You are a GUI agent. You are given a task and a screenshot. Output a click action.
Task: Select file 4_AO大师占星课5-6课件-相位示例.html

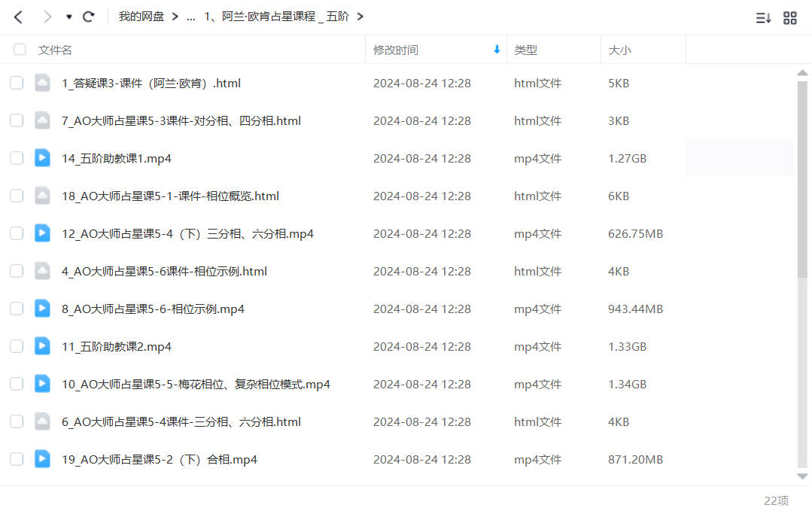coord(164,271)
